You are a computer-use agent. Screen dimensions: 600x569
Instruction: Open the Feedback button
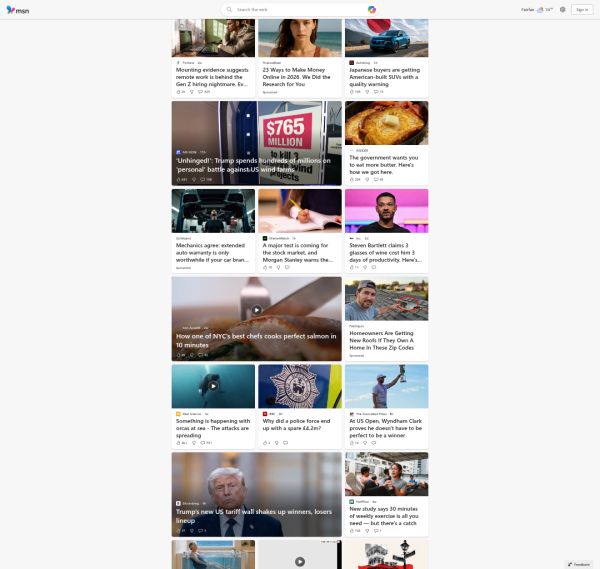(579, 564)
